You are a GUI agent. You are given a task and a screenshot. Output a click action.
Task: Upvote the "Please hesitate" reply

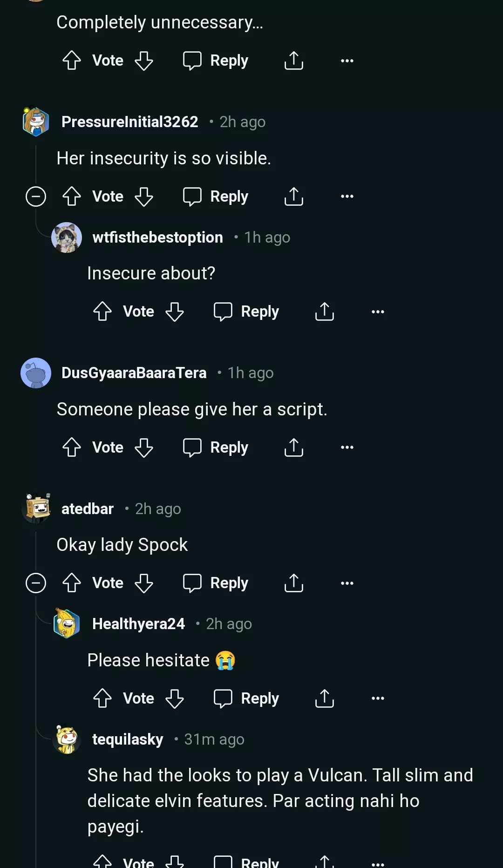[102, 698]
